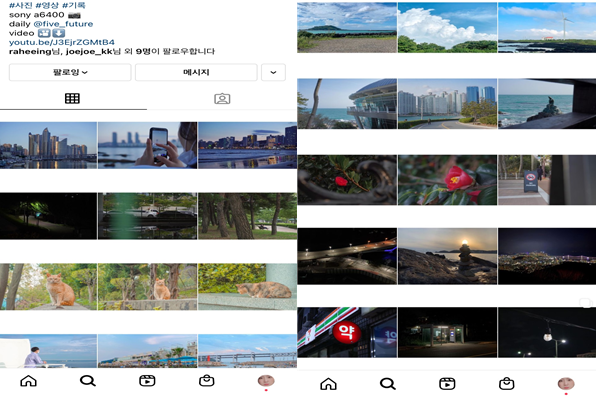
Task: Switch to the grid posts tab
Action: 72,98
